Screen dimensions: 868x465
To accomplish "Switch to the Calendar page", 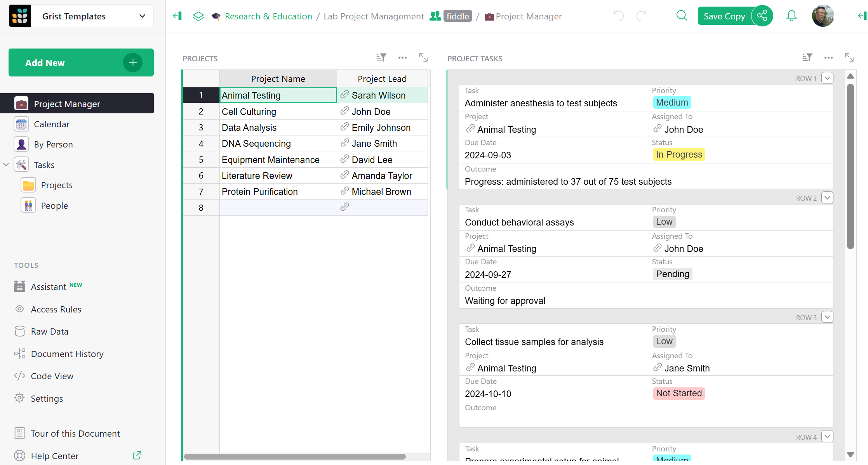I will coord(51,124).
